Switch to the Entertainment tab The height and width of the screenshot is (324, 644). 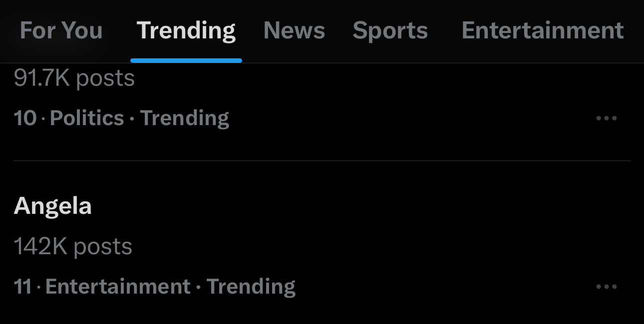coord(543,30)
